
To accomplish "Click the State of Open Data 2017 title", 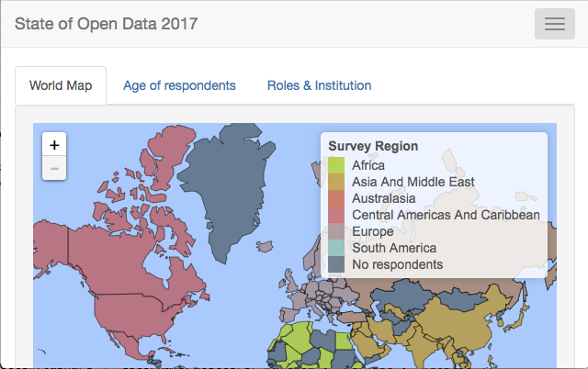I will (107, 24).
